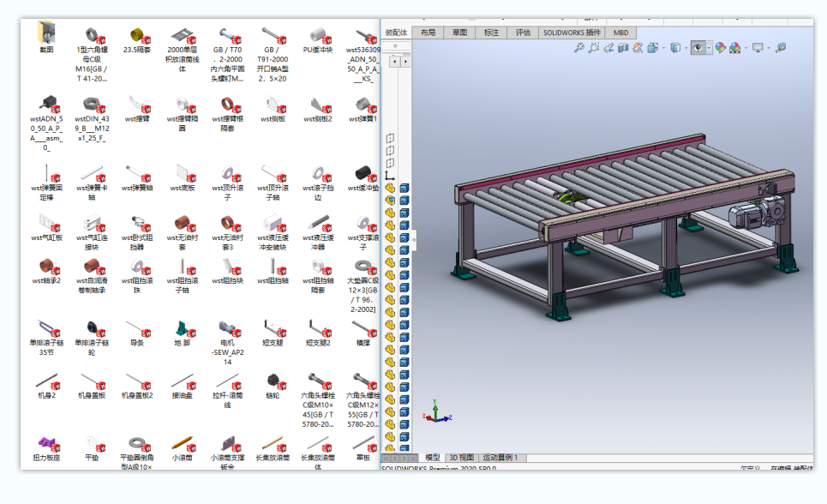Select the wst弹簧1 part file
Viewport: 827px width, 504px height.
363,109
